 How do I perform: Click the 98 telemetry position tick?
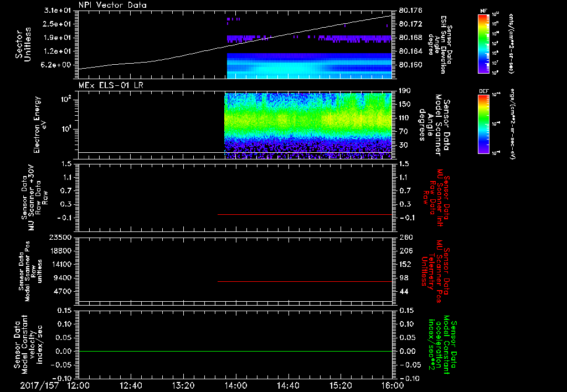click(x=404, y=278)
